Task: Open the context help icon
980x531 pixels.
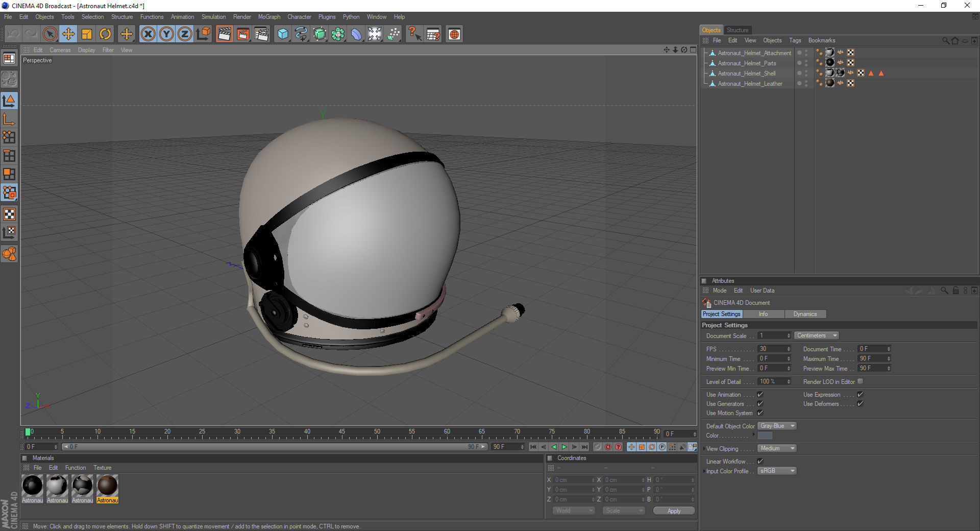Action: [x=414, y=34]
